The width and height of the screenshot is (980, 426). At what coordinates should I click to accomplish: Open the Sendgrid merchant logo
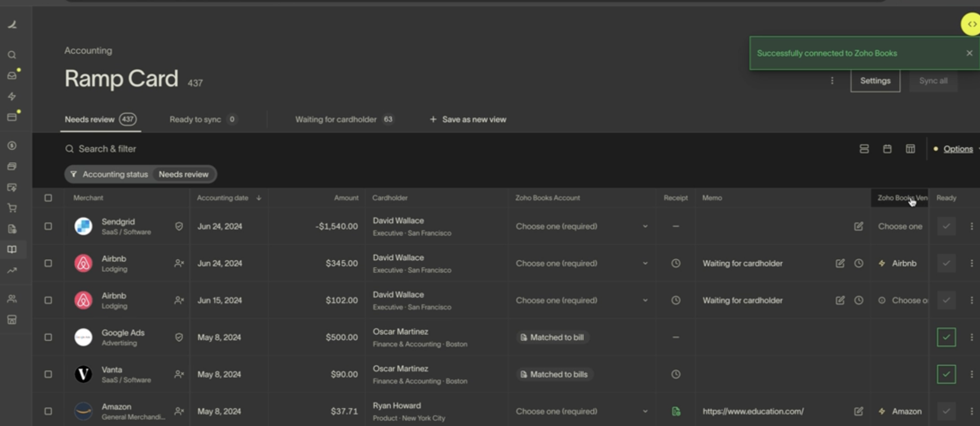pos(83,226)
